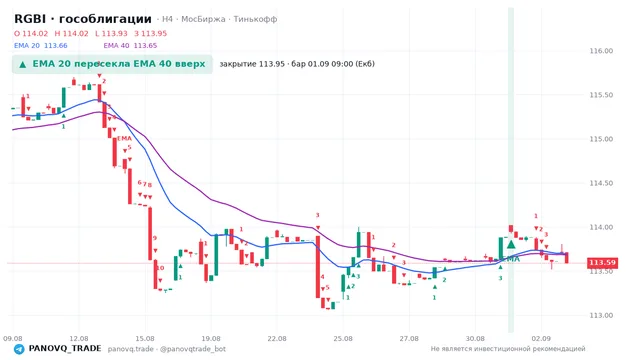Click the 114.50 price axis label
Viewport: 640px width, 360px height.
click(x=601, y=183)
